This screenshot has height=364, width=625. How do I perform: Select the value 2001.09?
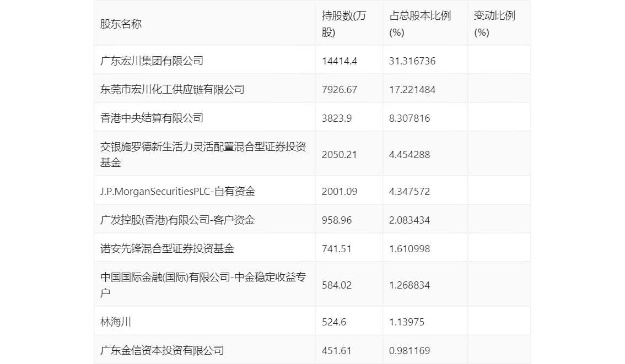pos(339,192)
